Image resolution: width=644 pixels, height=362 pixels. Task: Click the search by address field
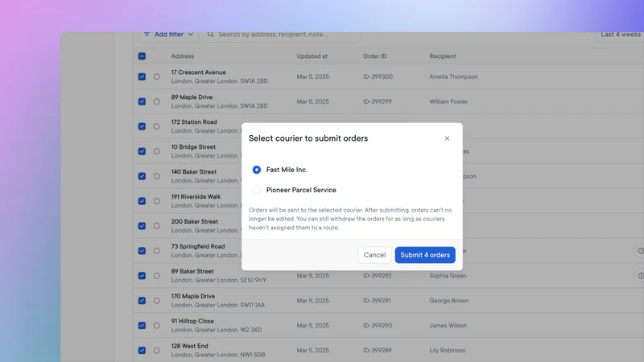coord(283,35)
